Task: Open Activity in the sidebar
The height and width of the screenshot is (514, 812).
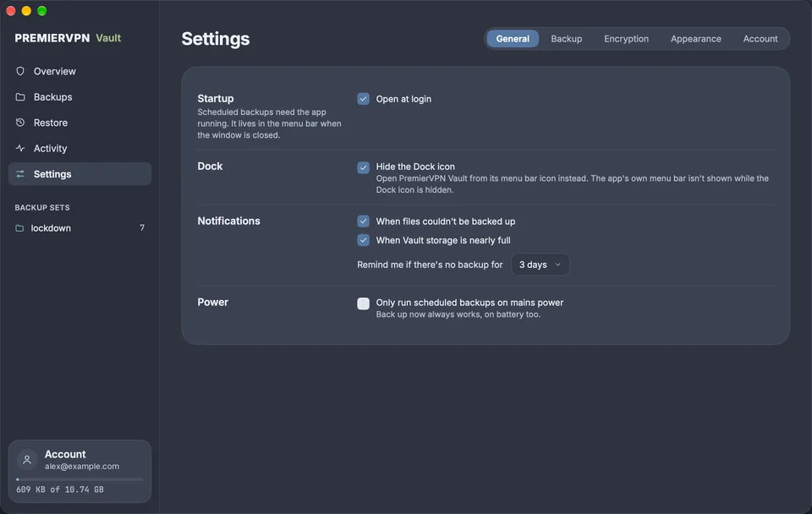Action: pyautogui.click(x=80, y=148)
